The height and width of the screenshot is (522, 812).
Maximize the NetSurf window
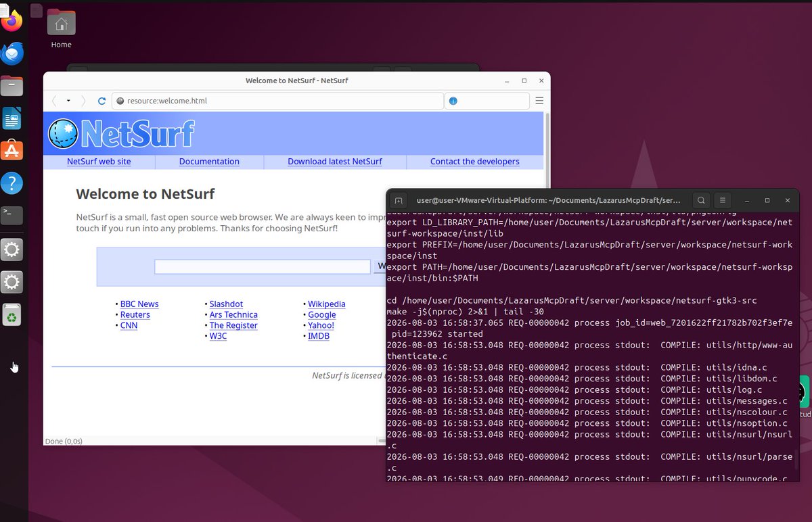click(524, 80)
